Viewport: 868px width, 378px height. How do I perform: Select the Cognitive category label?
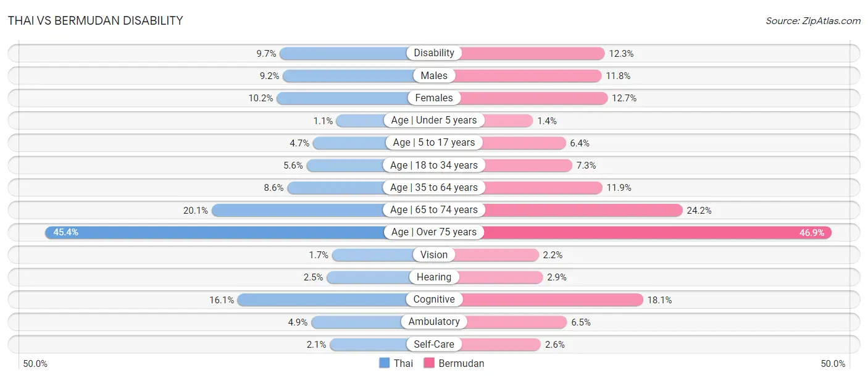tap(434, 300)
